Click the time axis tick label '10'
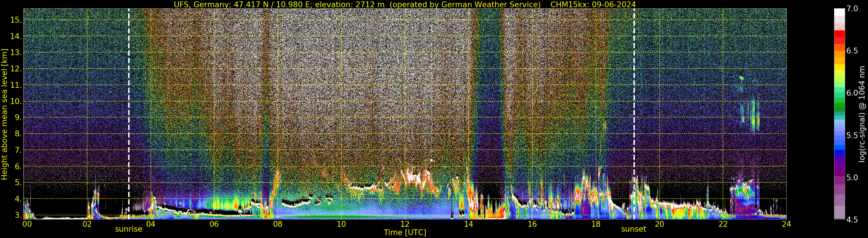This screenshot has height=238, width=868. point(341,224)
